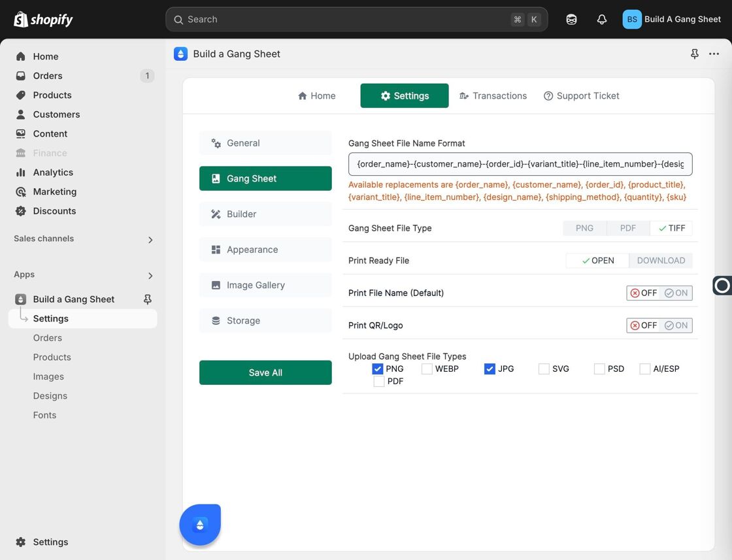Turn Print QR/Logo OFF

pos(644,325)
